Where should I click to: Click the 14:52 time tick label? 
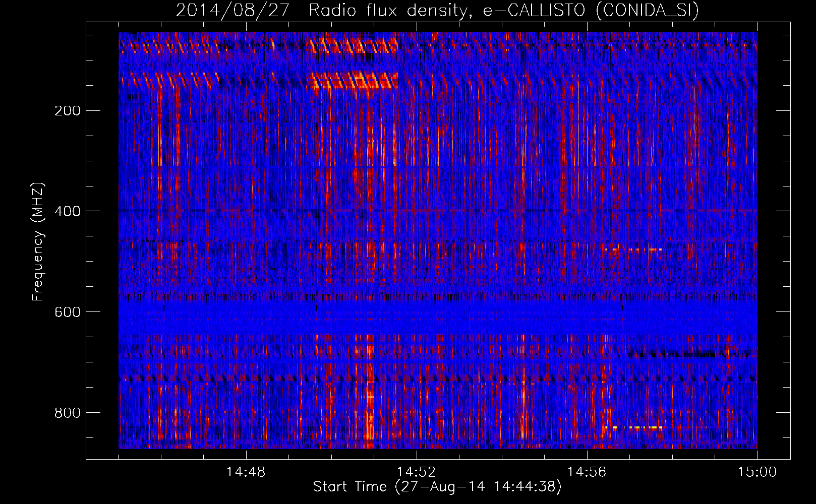(x=416, y=472)
